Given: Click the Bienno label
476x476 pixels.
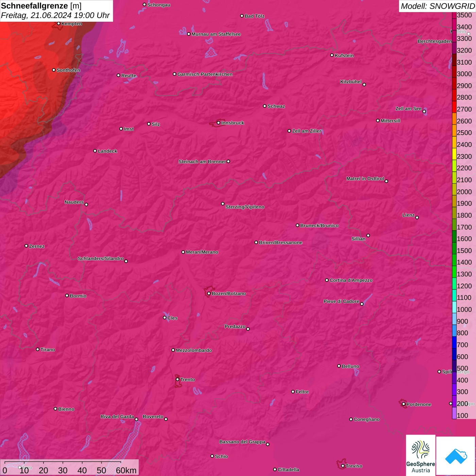Looking at the screenshot, I should click(66, 409).
